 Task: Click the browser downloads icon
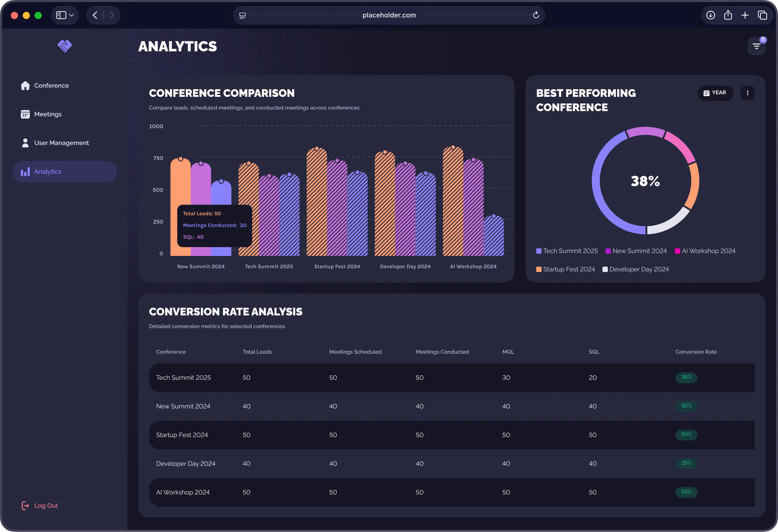tap(711, 15)
